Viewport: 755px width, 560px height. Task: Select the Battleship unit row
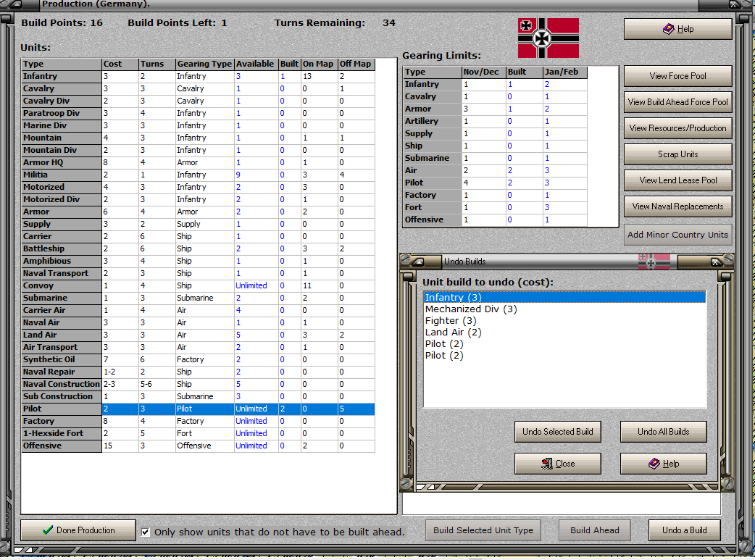(x=198, y=248)
